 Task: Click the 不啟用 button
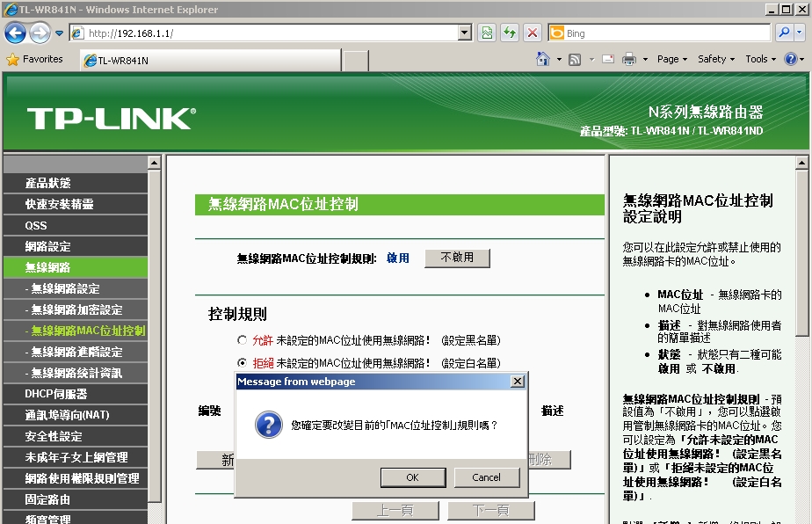pyautogui.click(x=457, y=258)
